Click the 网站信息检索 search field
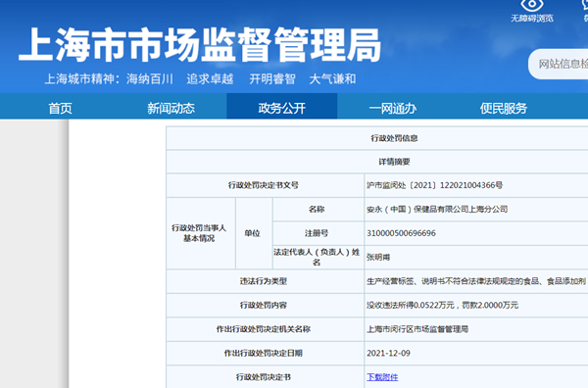The image size is (588, 388). (559, 64)
